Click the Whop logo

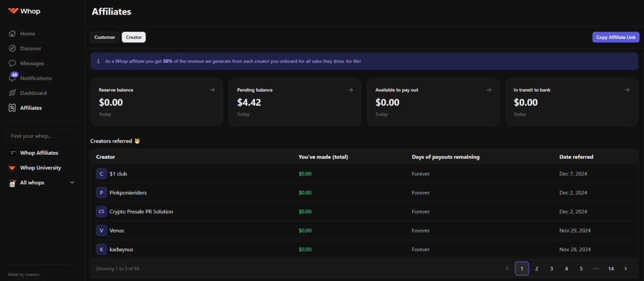click(24, 11)
